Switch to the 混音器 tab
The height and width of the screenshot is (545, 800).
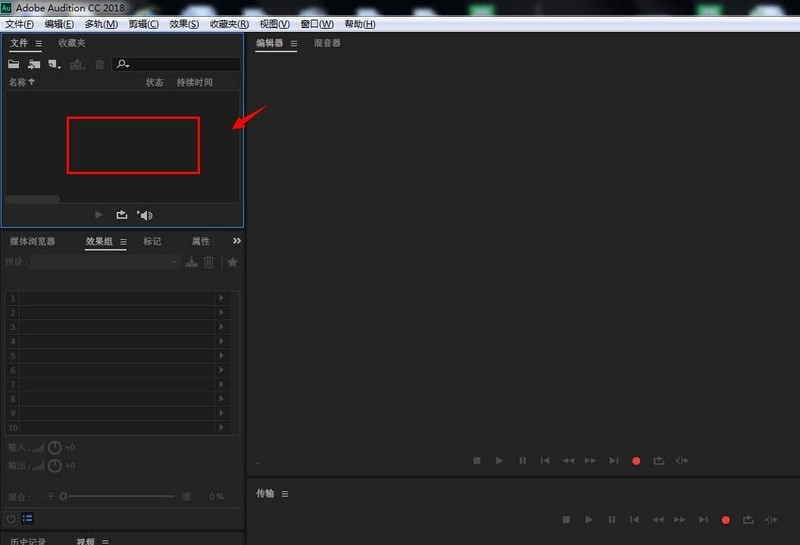pos(327,43)
